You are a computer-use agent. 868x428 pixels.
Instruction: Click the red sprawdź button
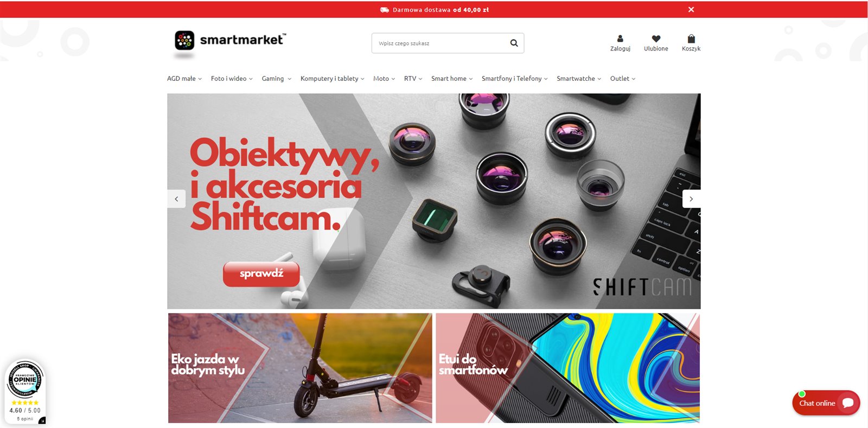tap(261, 273)
